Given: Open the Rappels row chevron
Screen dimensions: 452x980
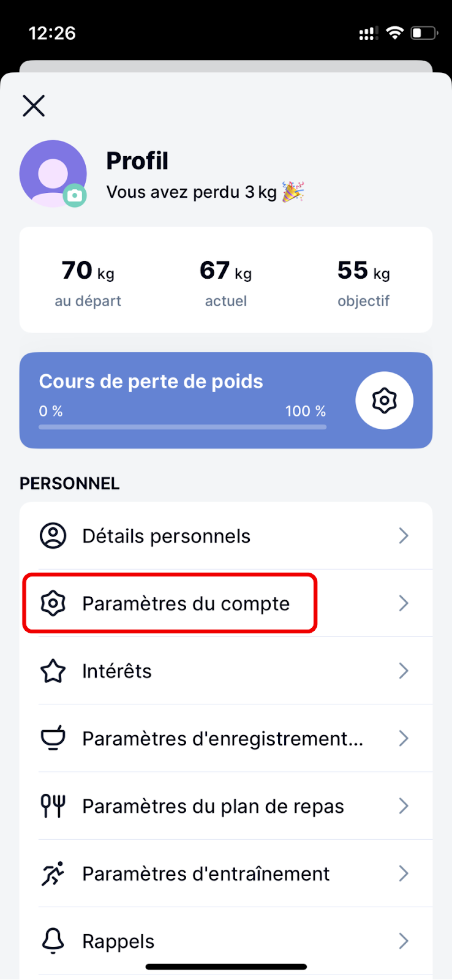Looking at the screenshot, I should 404,941.
